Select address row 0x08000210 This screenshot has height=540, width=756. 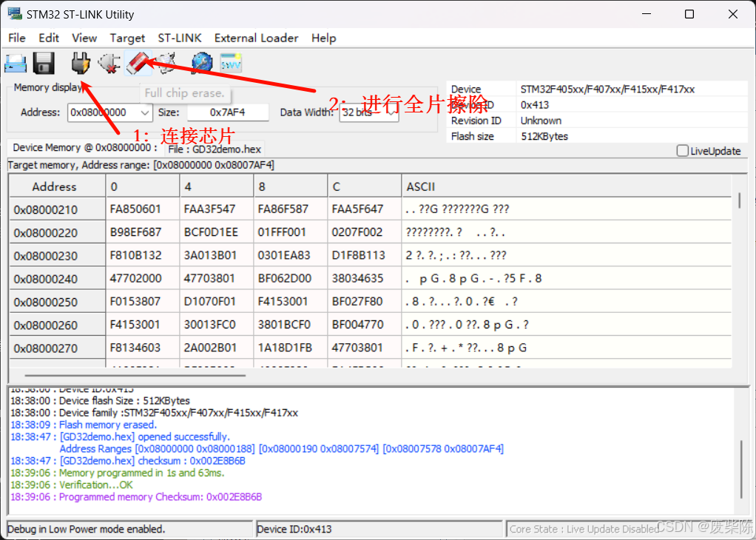pos(57,209)
